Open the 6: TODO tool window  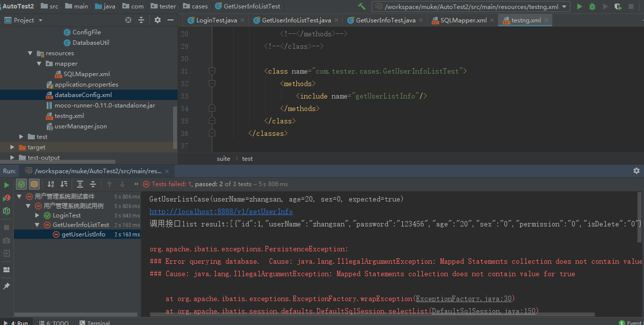[54, 323]
